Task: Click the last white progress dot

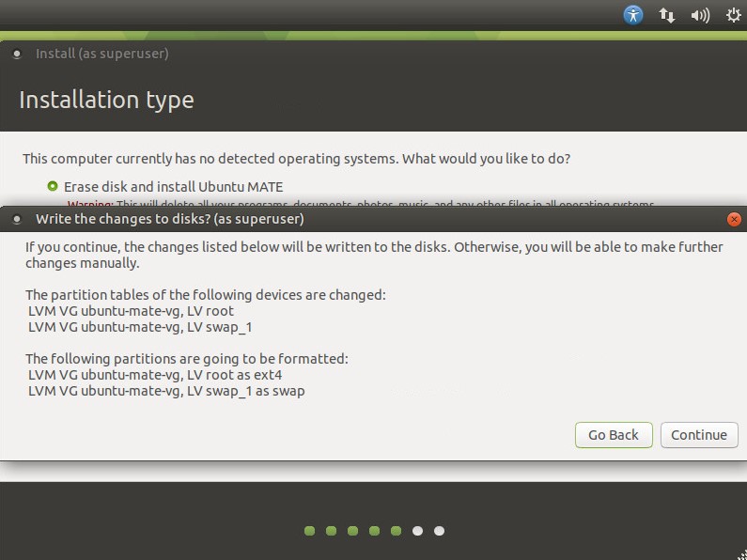Action: [439, 531]
